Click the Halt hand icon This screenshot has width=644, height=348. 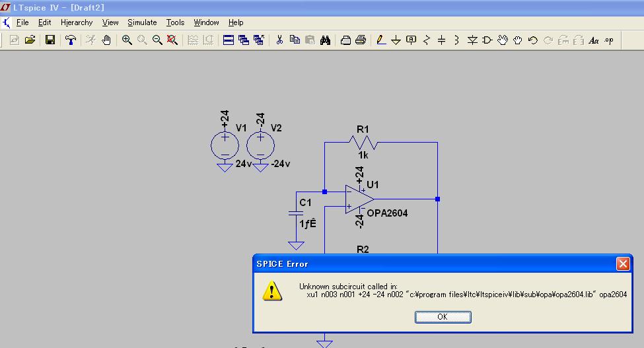click(x=106, y=40)
